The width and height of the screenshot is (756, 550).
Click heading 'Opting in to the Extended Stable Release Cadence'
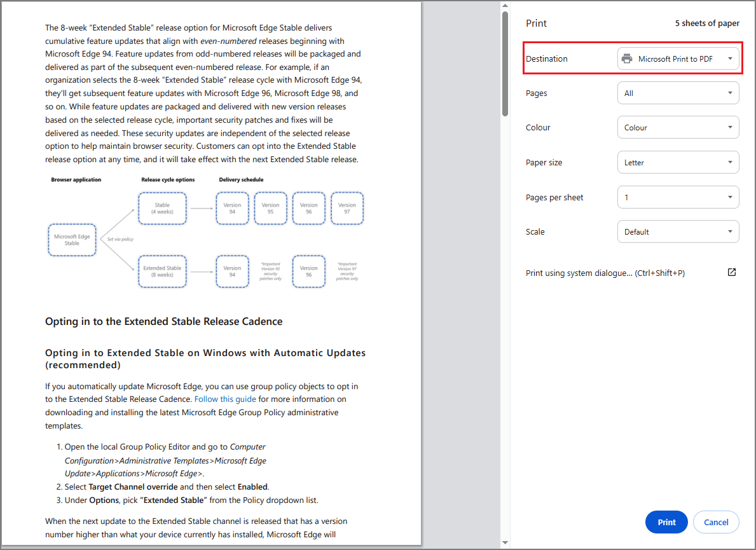(x=164, y=322)
